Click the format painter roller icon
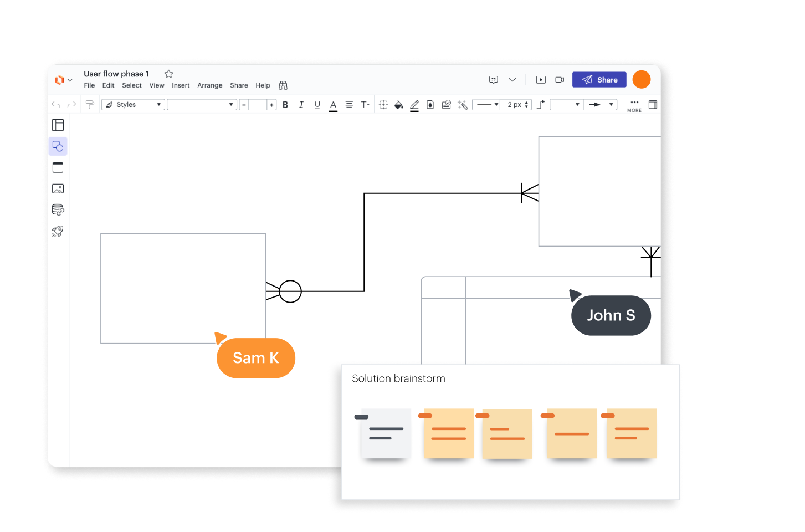 [x=90, y=105]
